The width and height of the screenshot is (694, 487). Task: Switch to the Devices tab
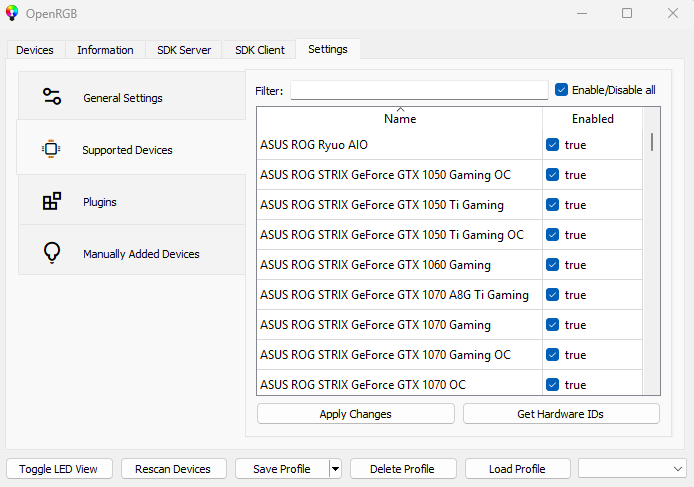(x=35, y=50)
